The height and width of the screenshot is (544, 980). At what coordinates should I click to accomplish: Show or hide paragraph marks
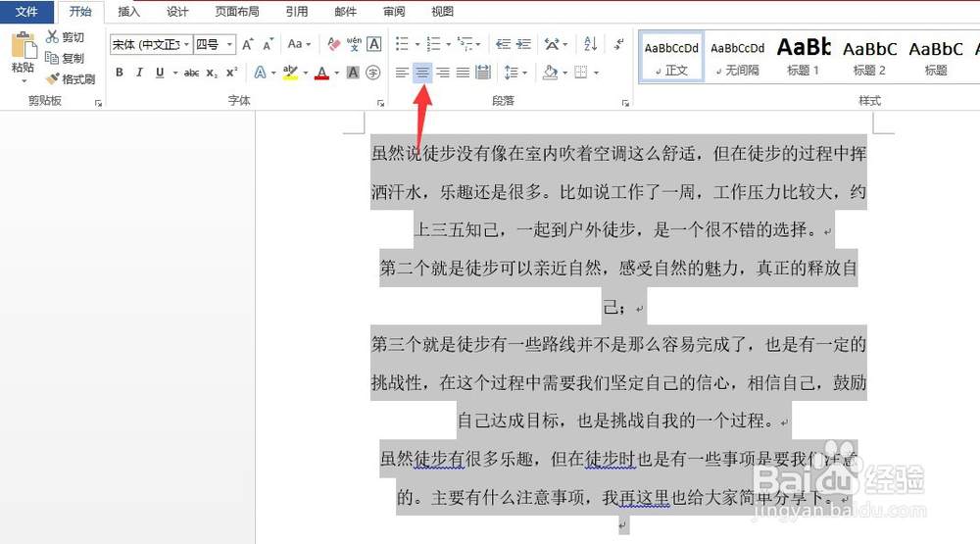click(x=618, y=44)
